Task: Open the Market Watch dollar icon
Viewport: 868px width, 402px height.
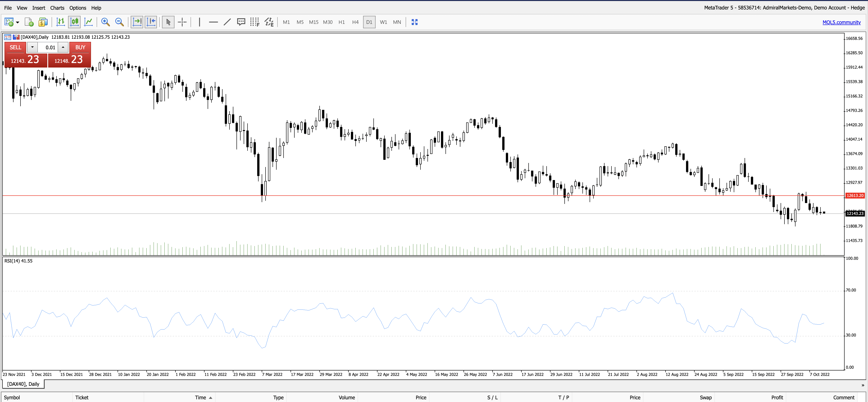Action: point(43,22)
